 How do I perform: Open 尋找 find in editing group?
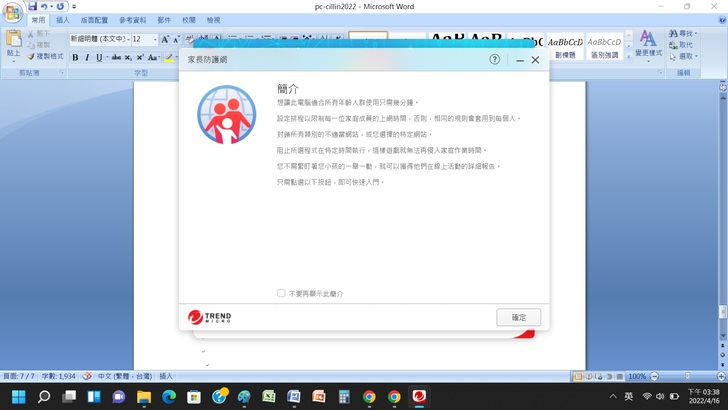683,33
